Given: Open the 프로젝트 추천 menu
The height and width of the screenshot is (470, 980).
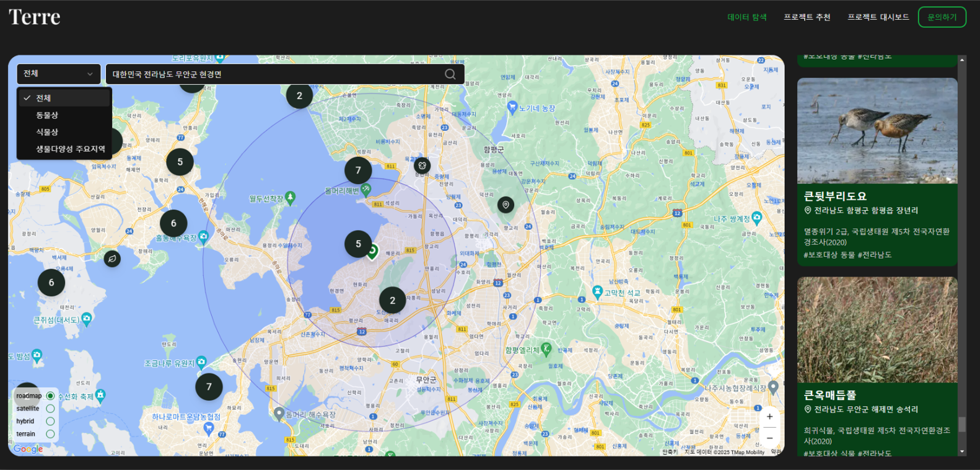Looking at the screenshot, I should (807, 17).
